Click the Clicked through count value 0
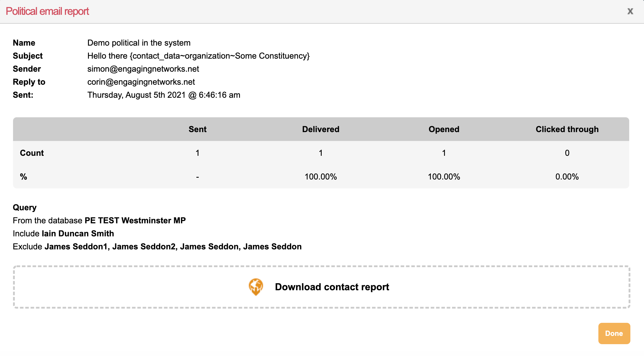This screenshot has height=356, width=644. (567, 153)
